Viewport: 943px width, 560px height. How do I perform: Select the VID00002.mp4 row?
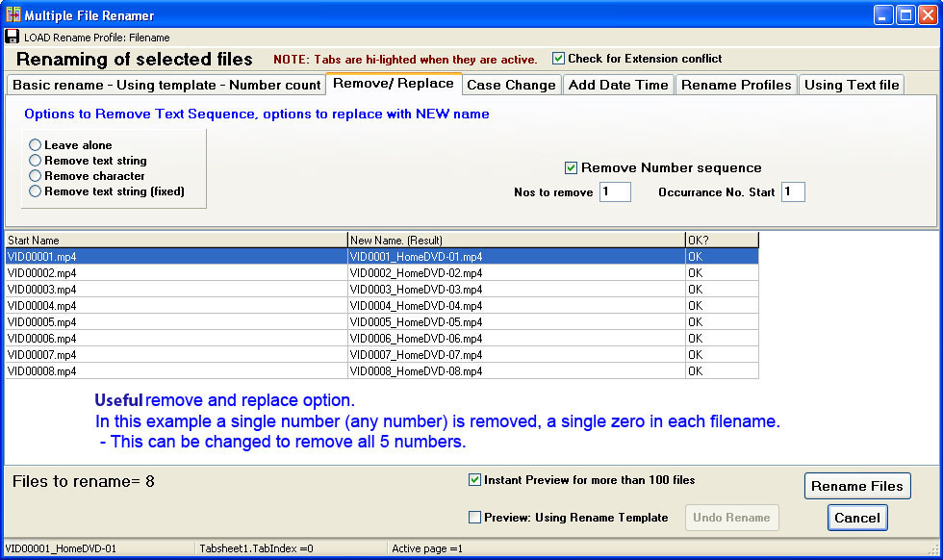pyautogui.click(x=382, y=273)
